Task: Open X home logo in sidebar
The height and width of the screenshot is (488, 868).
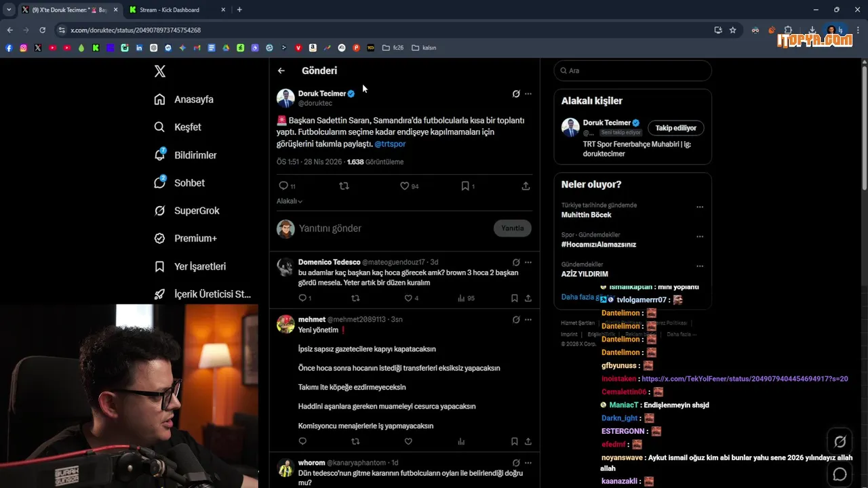Action: pyautogui.click(x=159, y=71)
